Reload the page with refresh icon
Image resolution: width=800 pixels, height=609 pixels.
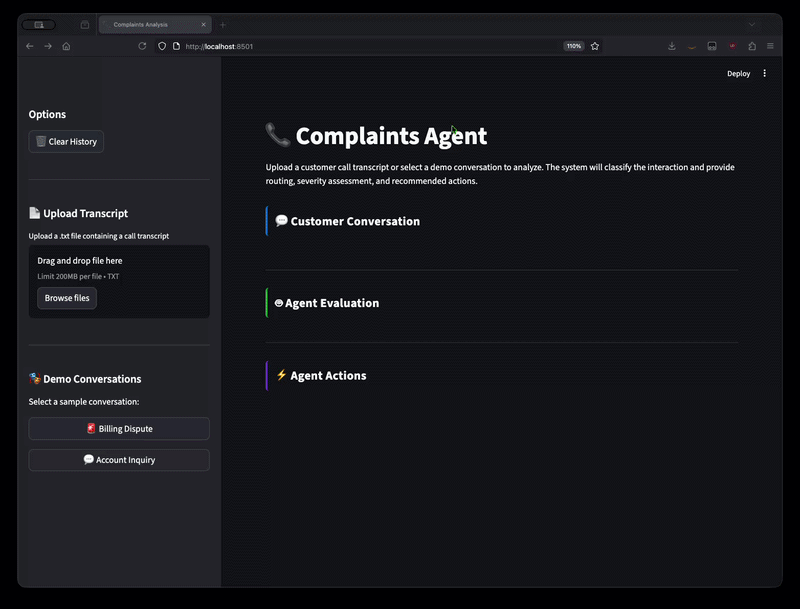(x=142, y=46)
